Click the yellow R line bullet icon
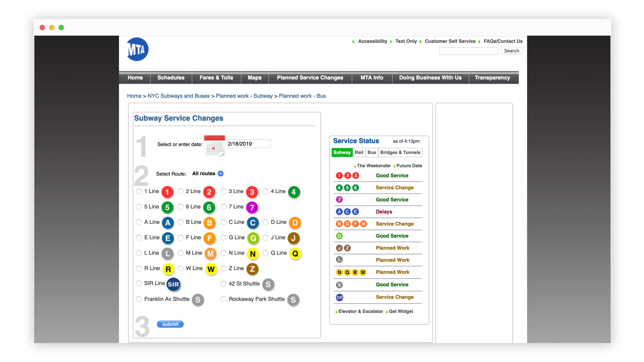 click(x=168, y=269)
